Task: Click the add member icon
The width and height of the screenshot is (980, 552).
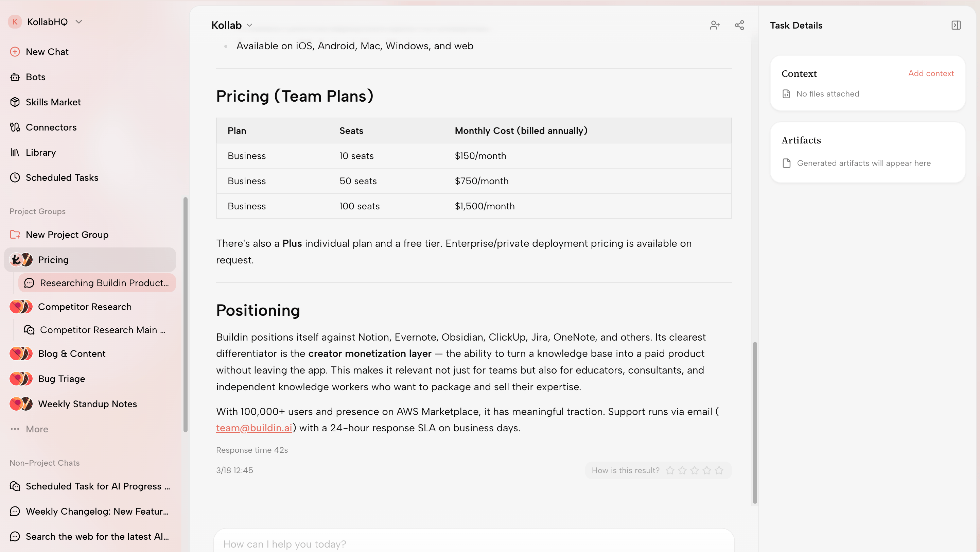Action: [715, 25]
